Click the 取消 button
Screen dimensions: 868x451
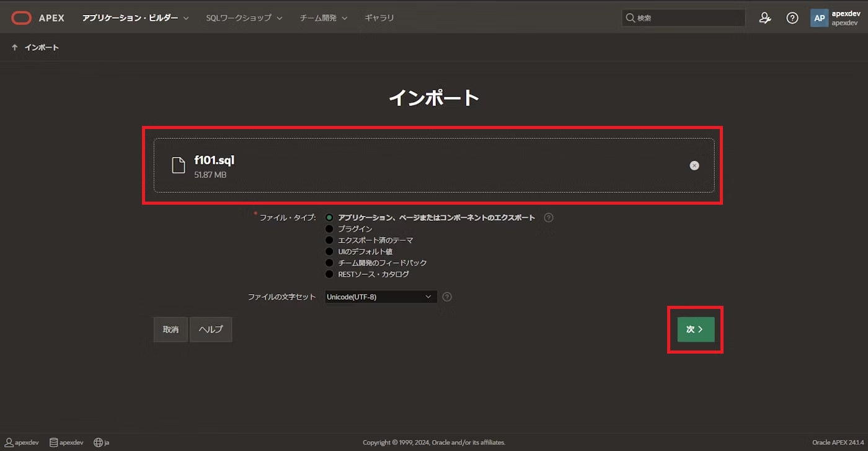tap(170, 329)
